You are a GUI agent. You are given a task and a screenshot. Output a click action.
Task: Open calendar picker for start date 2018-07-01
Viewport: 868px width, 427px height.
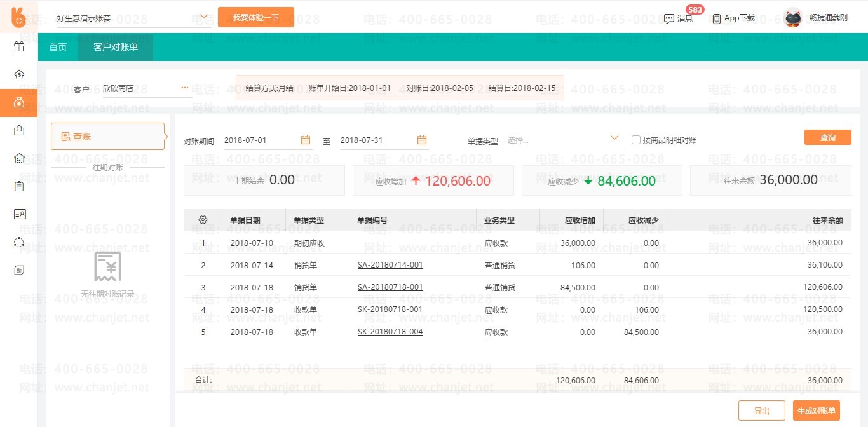click(x=305, y=140)
